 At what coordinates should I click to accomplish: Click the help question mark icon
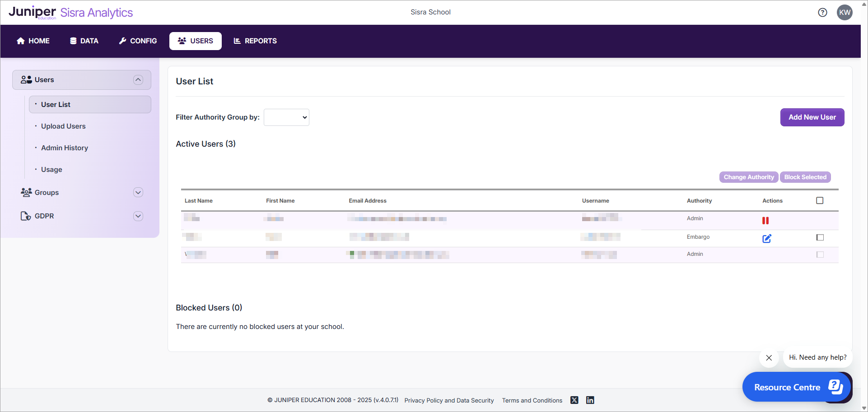(x=822, y=13)
